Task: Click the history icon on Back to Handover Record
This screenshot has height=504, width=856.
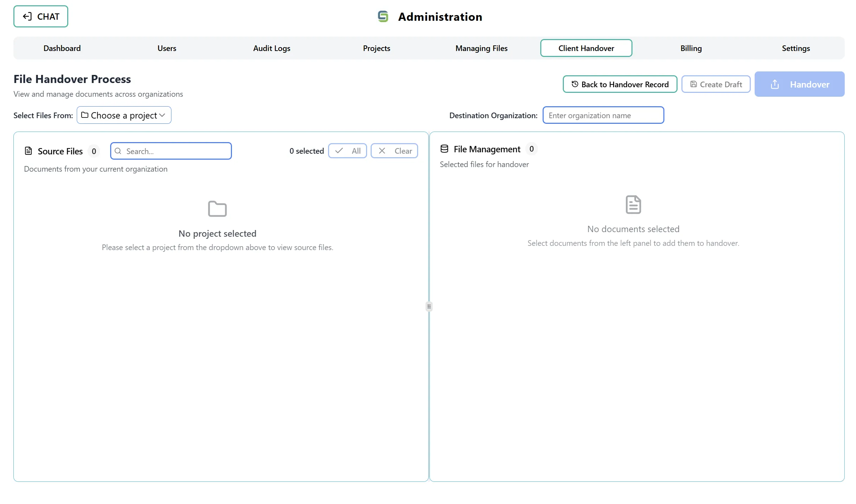Action: pyautogui.click(x=574, y=84)
